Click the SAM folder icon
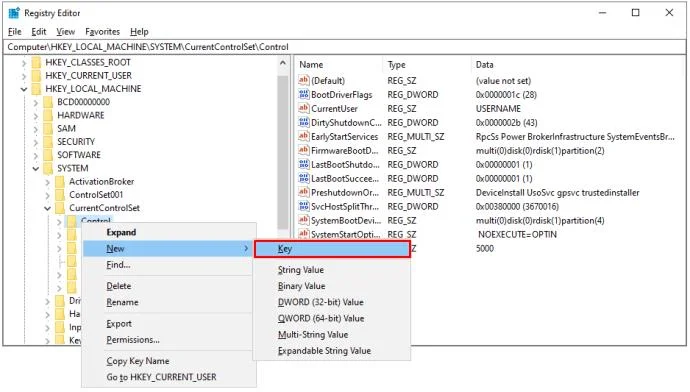690x392 pixels. coord(48,128)
